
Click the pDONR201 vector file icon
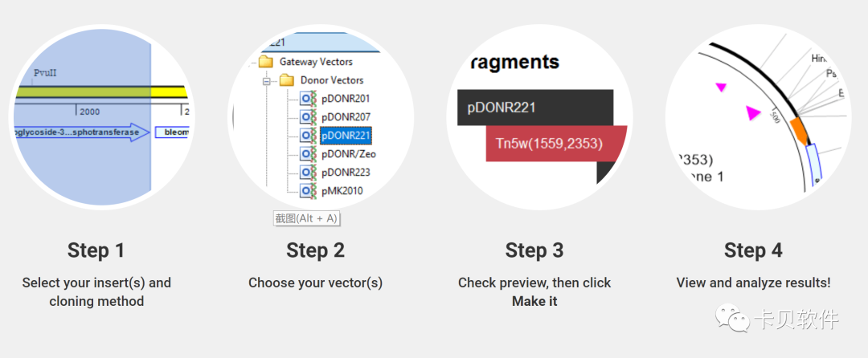point(308,99)
